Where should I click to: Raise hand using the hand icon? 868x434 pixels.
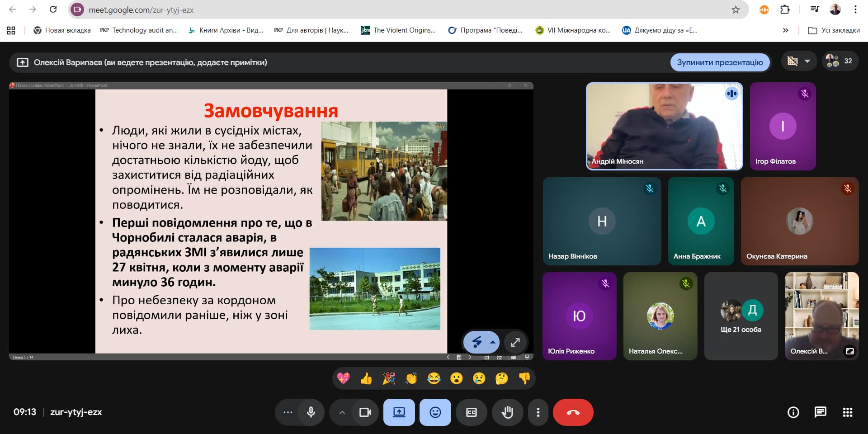(x=507, y=412)
